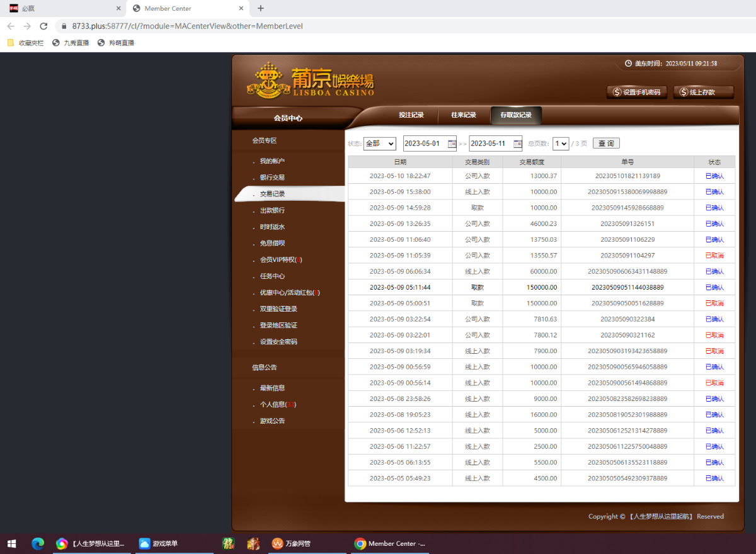756x554 pixels.
Task: Open the Windows Start menu
Action: [x=11, y=543]
